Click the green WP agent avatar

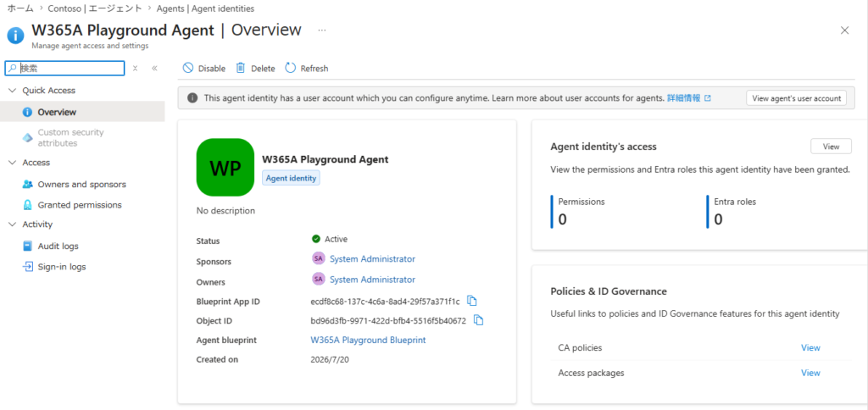point(225,167)
